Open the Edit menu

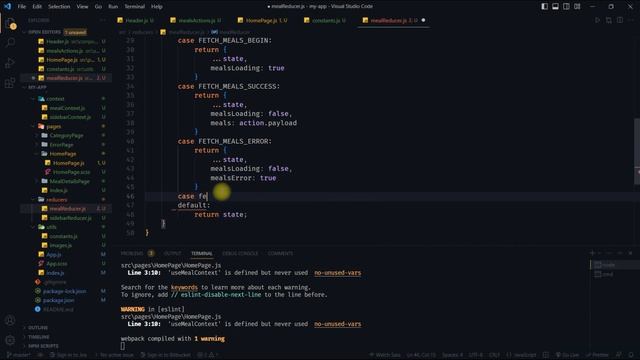(x=37, y=7)
